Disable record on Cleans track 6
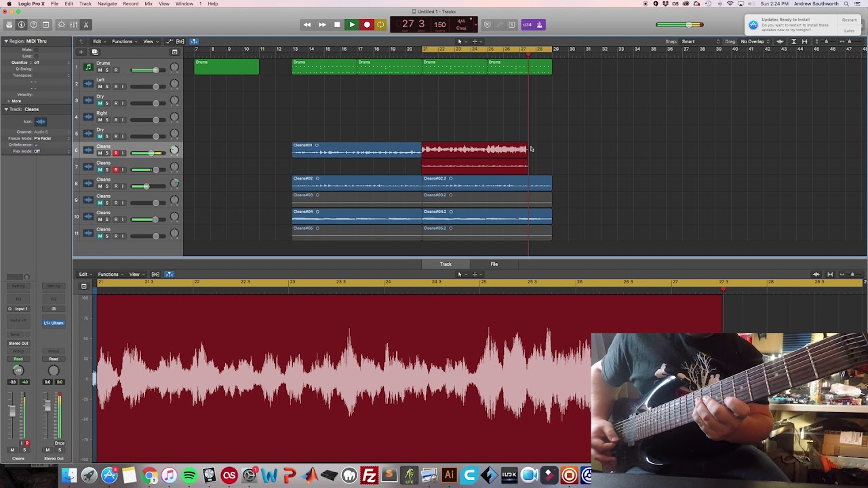Viewport: 868px width, 488px height. tap(115, 153)
